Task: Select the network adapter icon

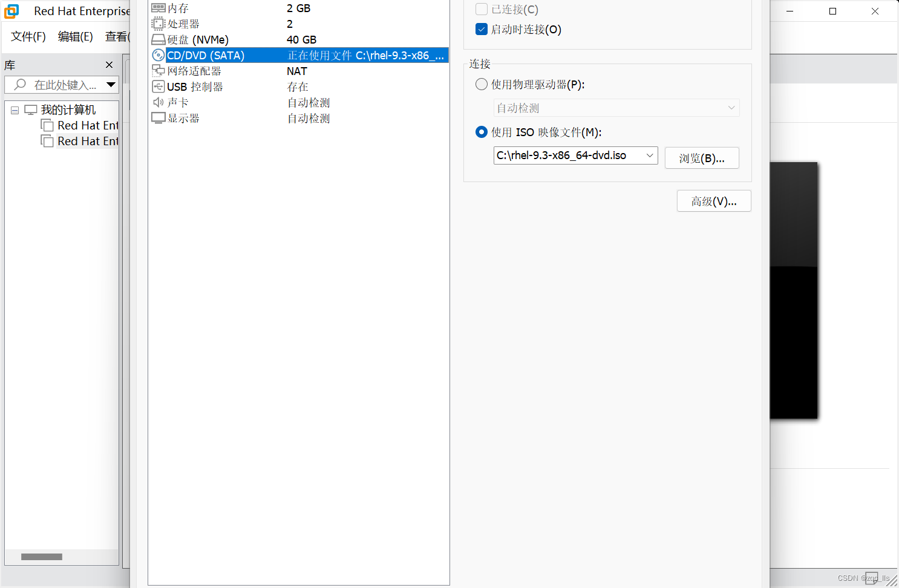Action: [159, 71]
